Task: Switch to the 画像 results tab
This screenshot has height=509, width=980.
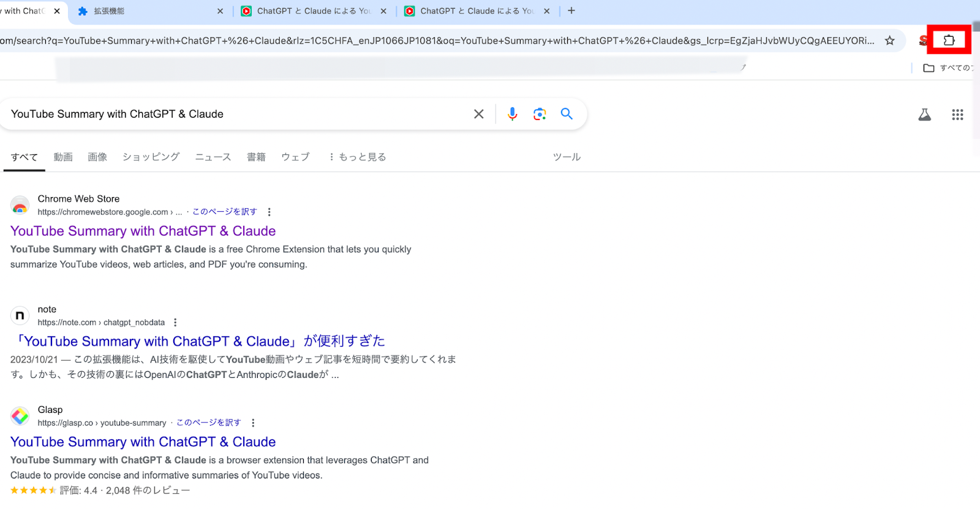Action: pos(97,157)
